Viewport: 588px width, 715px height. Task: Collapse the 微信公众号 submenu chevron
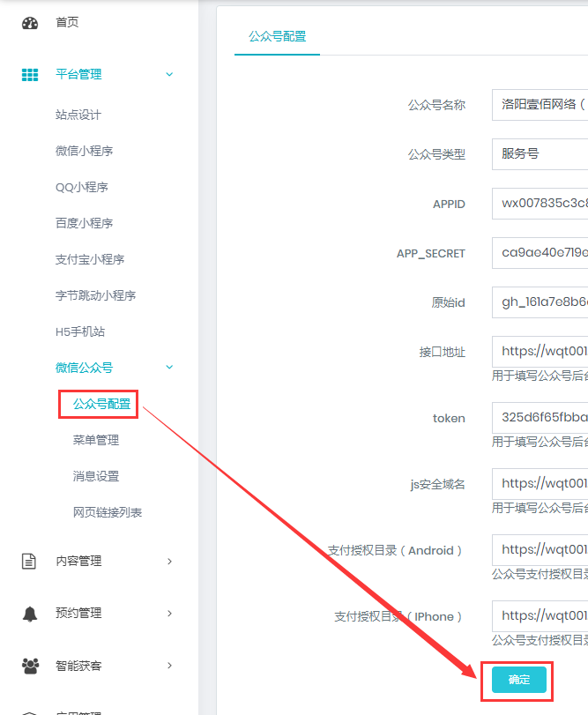pos(169,367)
